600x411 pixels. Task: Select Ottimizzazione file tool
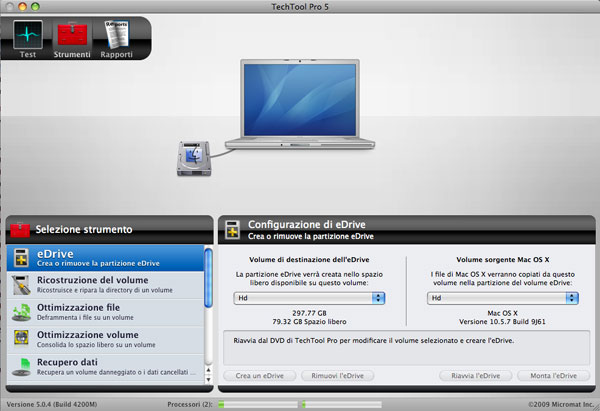click(105, 312)
